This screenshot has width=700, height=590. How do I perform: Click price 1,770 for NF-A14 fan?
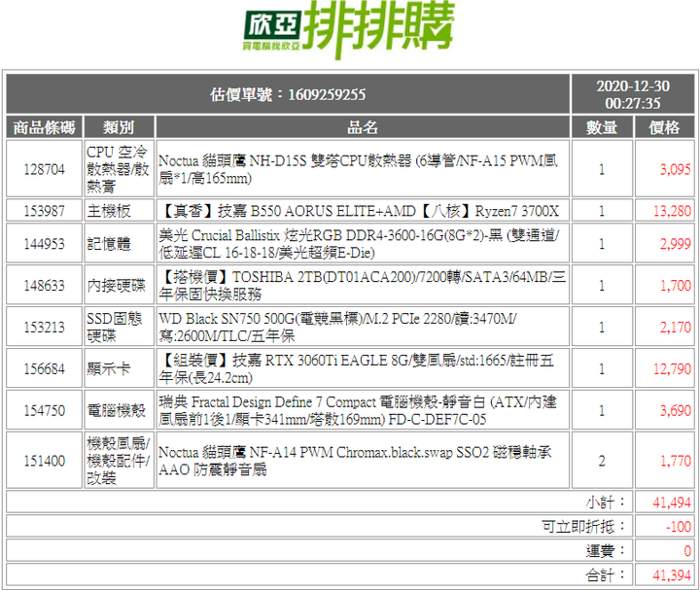click(664, 460)
